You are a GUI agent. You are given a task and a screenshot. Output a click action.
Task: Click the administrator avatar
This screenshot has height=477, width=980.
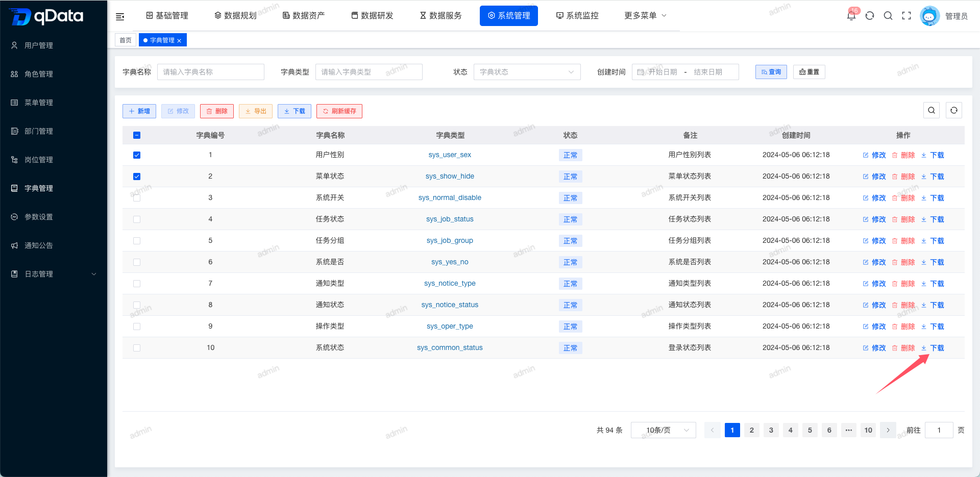[929, 16]
